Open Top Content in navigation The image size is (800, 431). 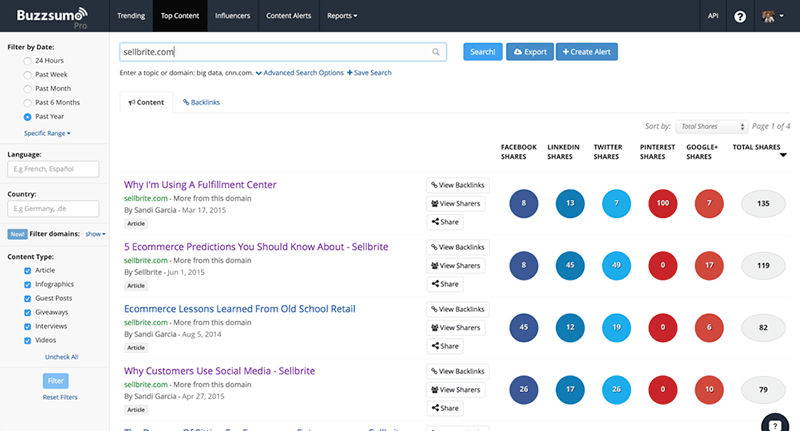tap(180, 16)
